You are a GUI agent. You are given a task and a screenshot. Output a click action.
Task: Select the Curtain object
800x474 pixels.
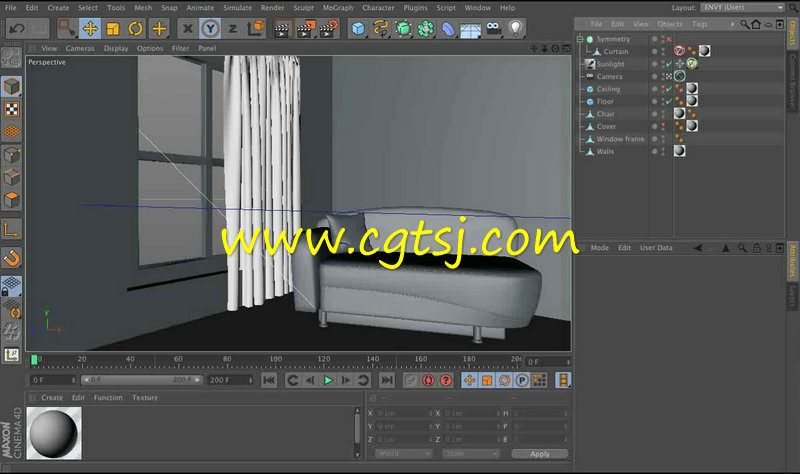(616, 52)
